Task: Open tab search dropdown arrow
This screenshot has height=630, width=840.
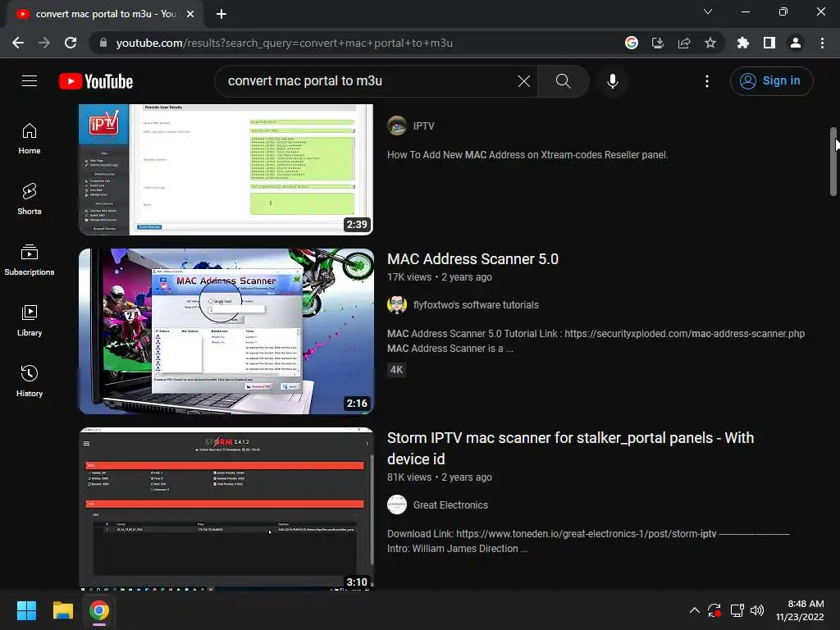Action: 708,11
